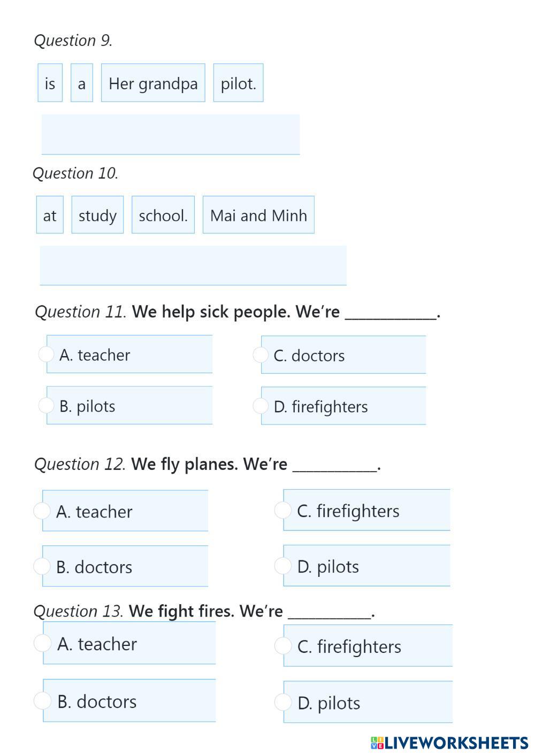Choose 'C. firefighters' in Question 12
The image size is (535, 756).
coord(282,510)
